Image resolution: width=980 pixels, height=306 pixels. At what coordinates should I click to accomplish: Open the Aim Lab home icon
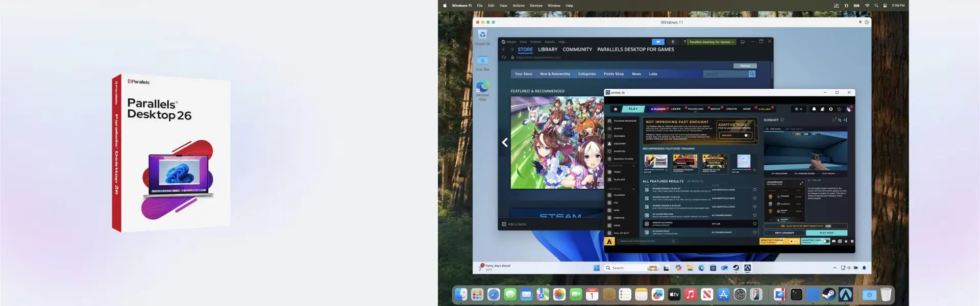point(616,109)
